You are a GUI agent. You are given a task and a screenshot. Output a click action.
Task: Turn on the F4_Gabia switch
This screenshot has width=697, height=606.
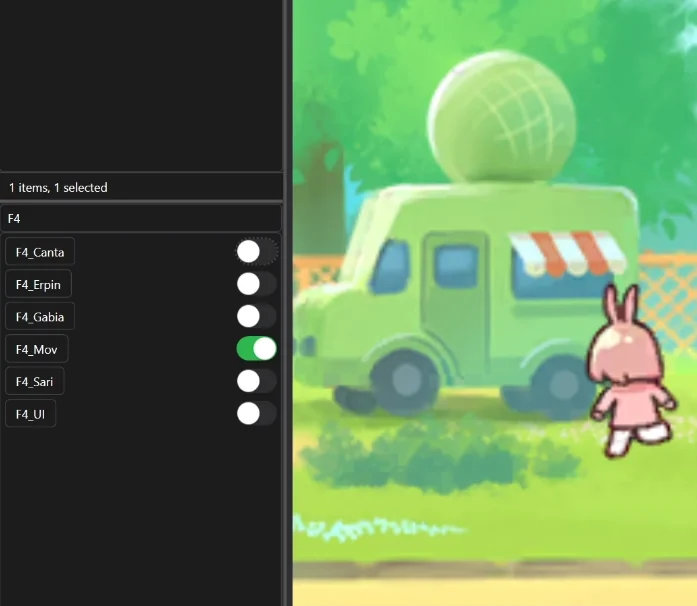click(x=256, y=317)
